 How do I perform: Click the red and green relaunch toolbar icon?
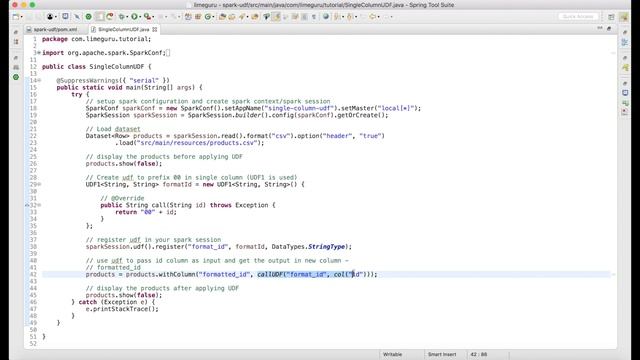(110, 17)
